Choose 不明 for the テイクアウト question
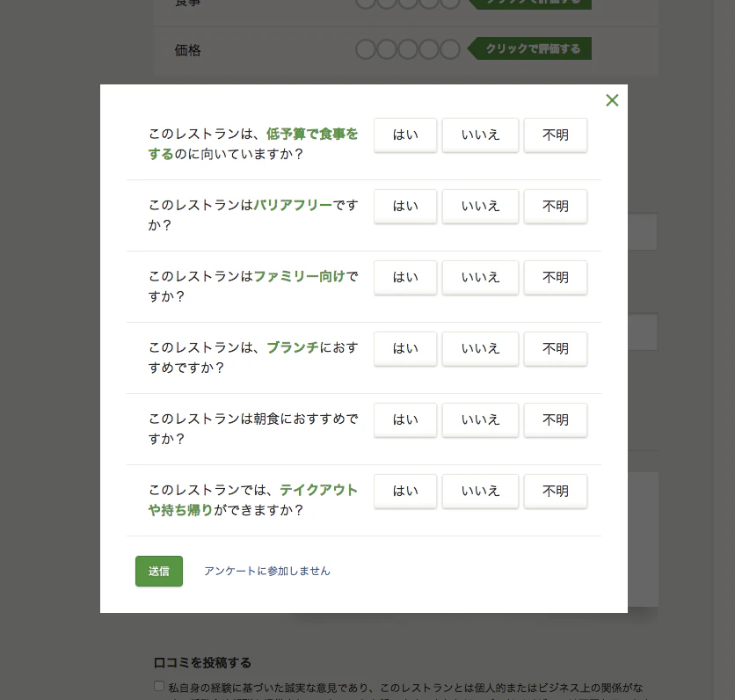Viewport: 735px width, 700px height. click(x=555, y=492)
